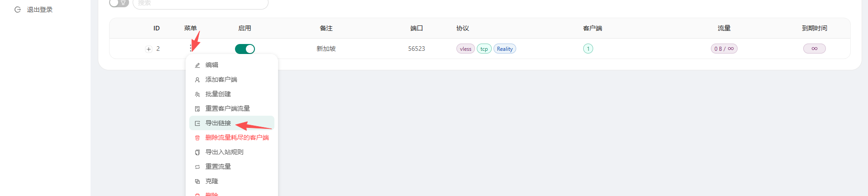Click the 0 B / ∞ traffic badge

coord(724,49)
